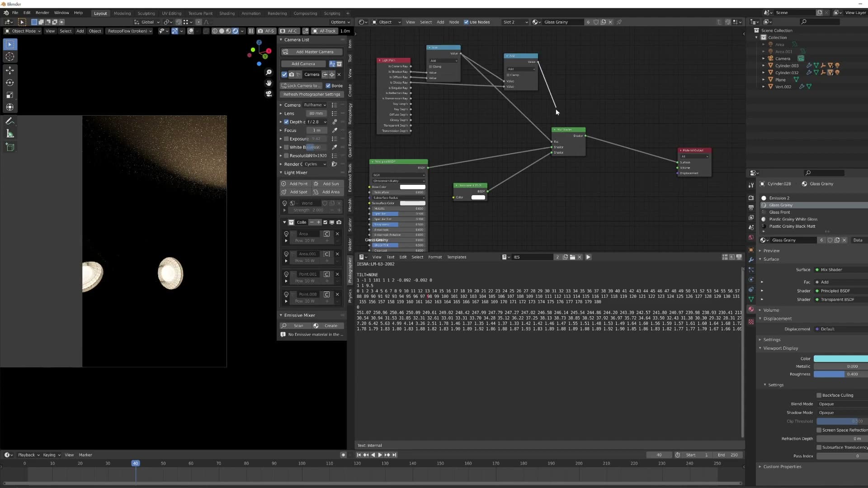Viewport: 868px width, 488px height.
Task: Click the Scan button in Emissive Mixer
Action: 296,326
